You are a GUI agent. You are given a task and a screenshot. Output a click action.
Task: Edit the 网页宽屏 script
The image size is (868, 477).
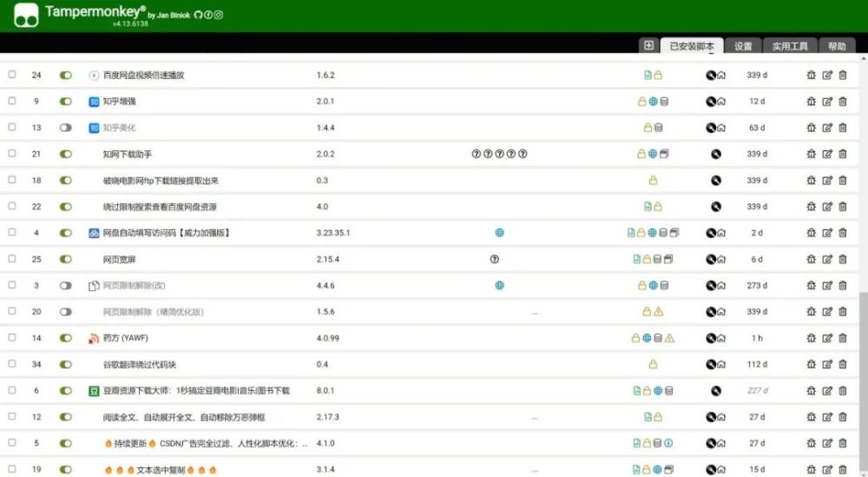[x=827, y=259]
